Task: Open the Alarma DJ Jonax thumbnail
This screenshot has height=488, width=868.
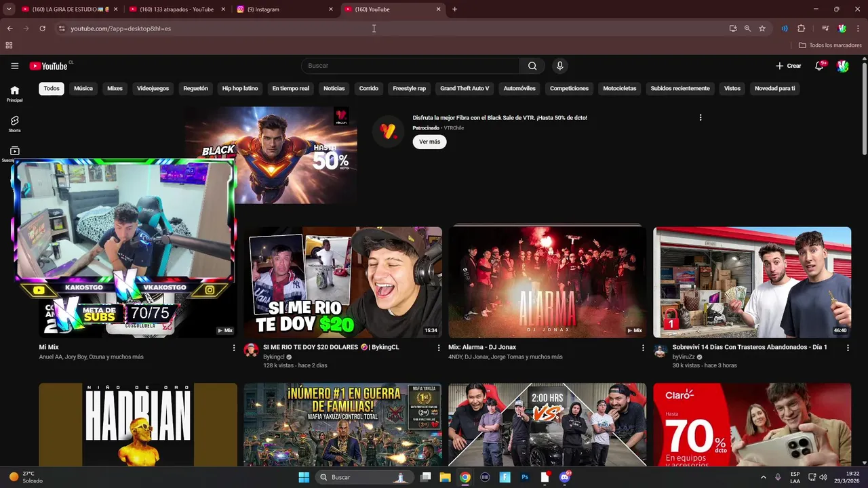Action: point(547,282)
